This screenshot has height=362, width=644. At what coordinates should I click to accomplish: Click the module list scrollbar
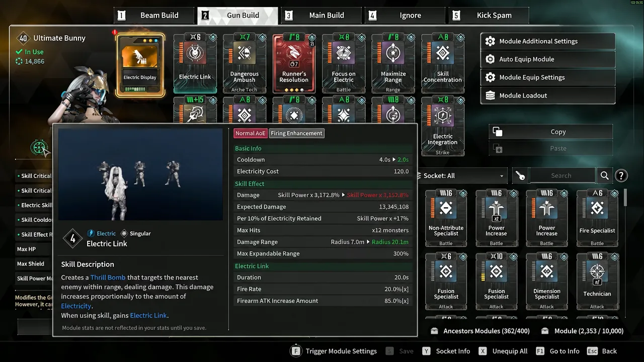626,198
